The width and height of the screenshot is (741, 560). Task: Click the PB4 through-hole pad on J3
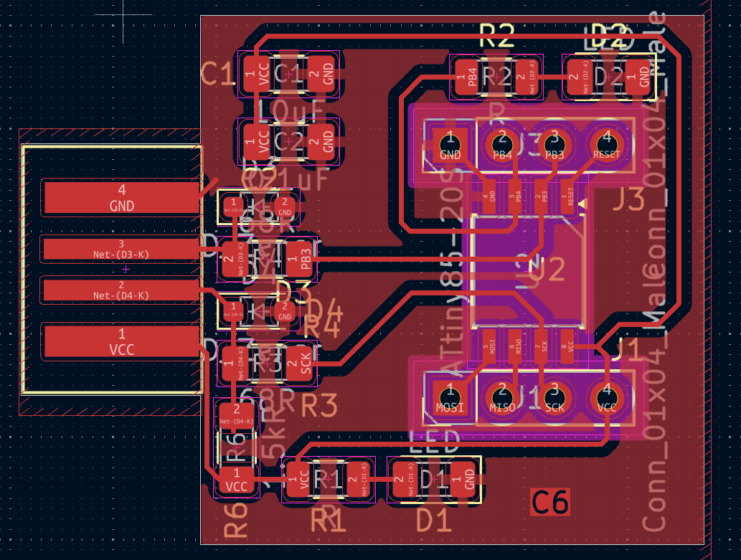click(x=502, y=146)
